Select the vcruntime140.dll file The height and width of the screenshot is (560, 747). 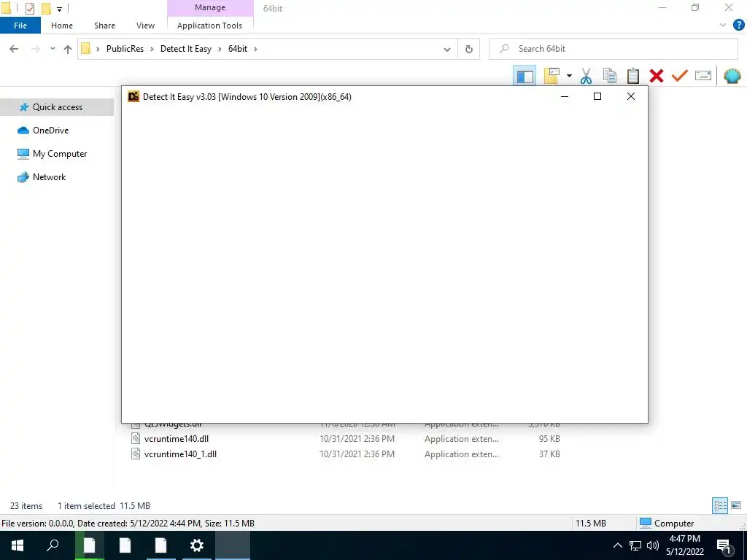[x=177, y=438]
